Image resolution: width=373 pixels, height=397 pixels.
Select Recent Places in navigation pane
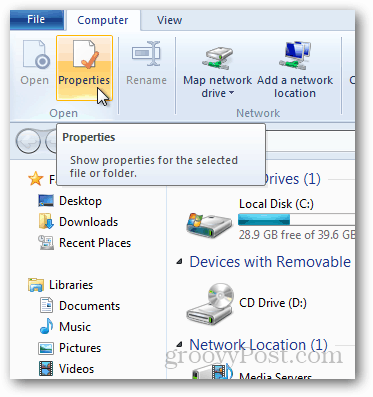(x=95, y=243)
